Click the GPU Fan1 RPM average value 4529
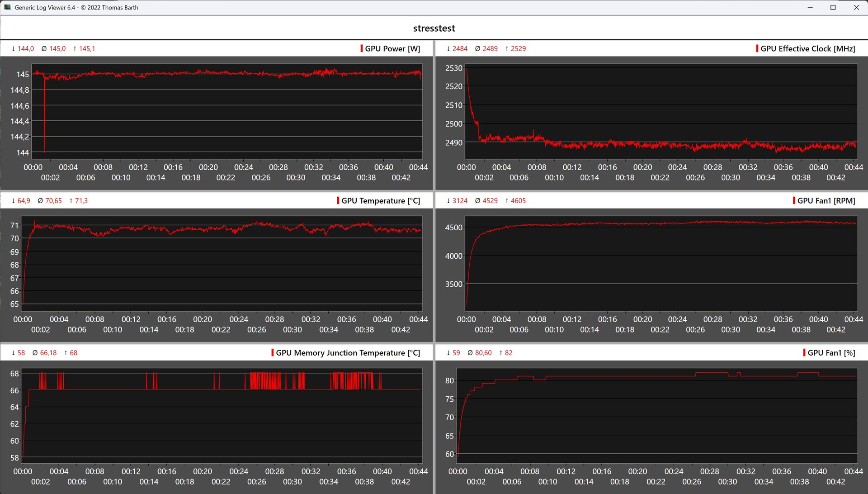The width and height of the screenshot is (868, 494). pyautogui.click(x=490, y=200)
